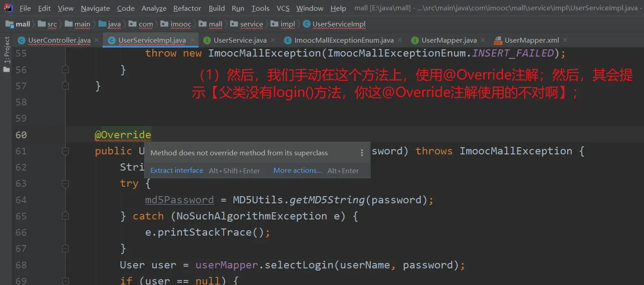Click the Java class icon on UserController tab
Viewport: 644px width, 285px height.
22,40
